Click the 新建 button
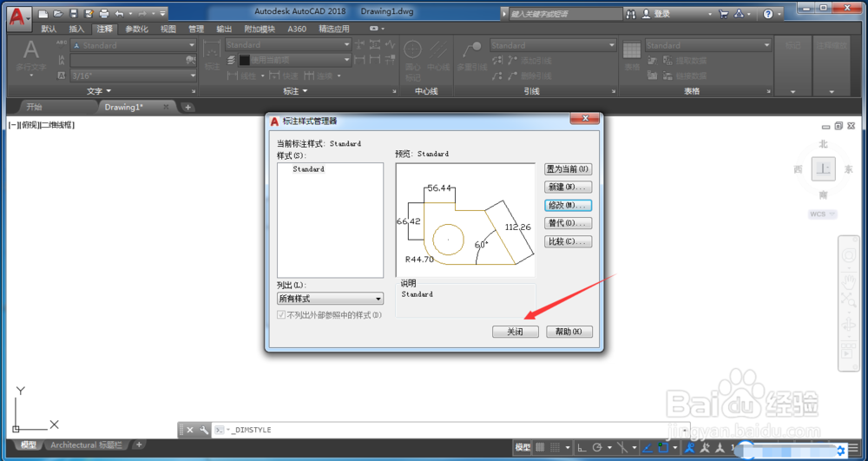Screen dimensions: 868x461 (568, 187)
